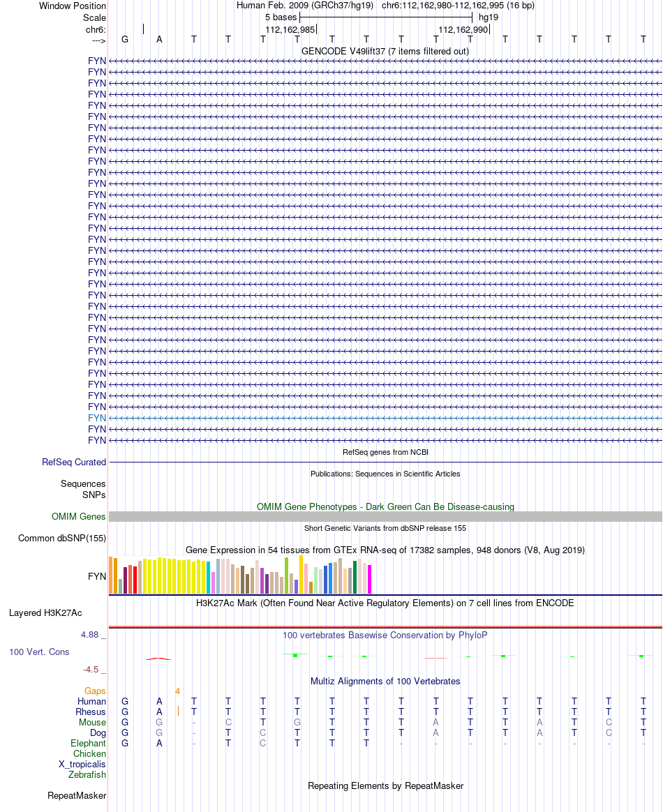Click the 'Human Feb. 2009 (GRCh37/hg19)' header text

click(x=304, y=6)
